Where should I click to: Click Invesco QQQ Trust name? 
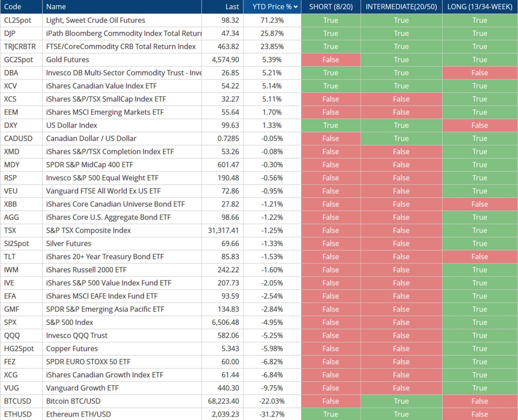[77, 335]
